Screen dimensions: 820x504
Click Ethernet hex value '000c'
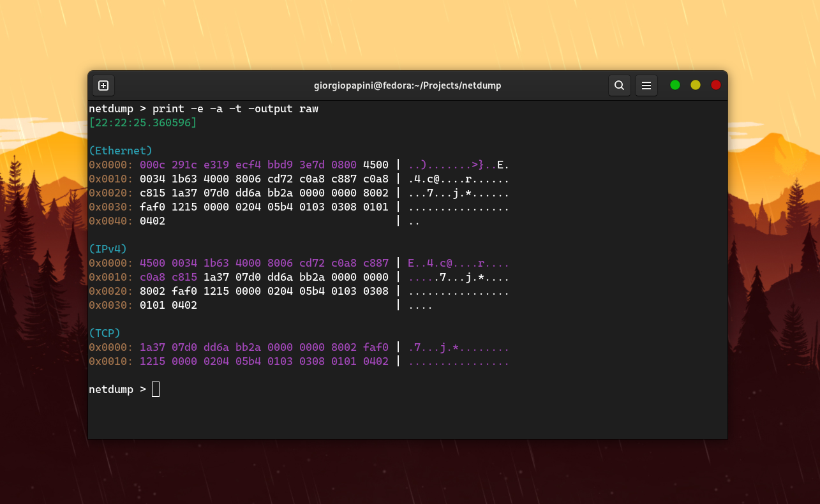click(153, 165)
